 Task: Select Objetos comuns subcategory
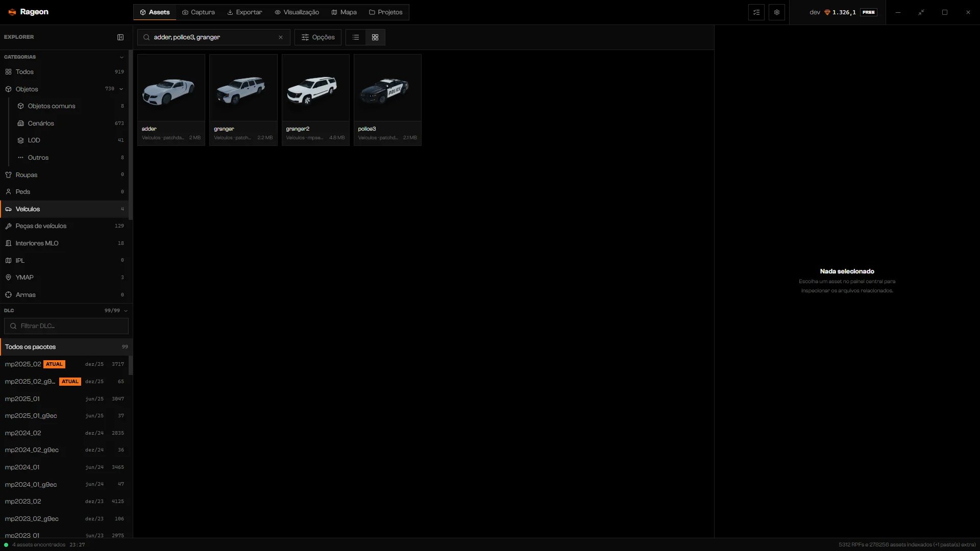70,106
